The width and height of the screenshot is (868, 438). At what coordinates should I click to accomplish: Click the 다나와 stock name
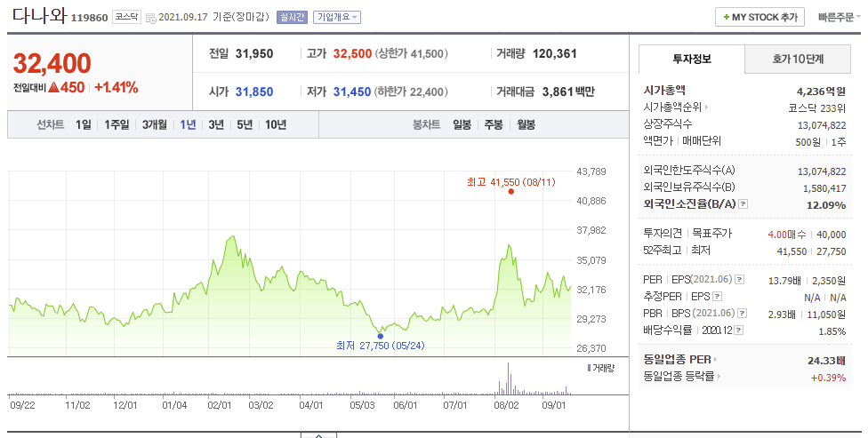coord(39,15)
